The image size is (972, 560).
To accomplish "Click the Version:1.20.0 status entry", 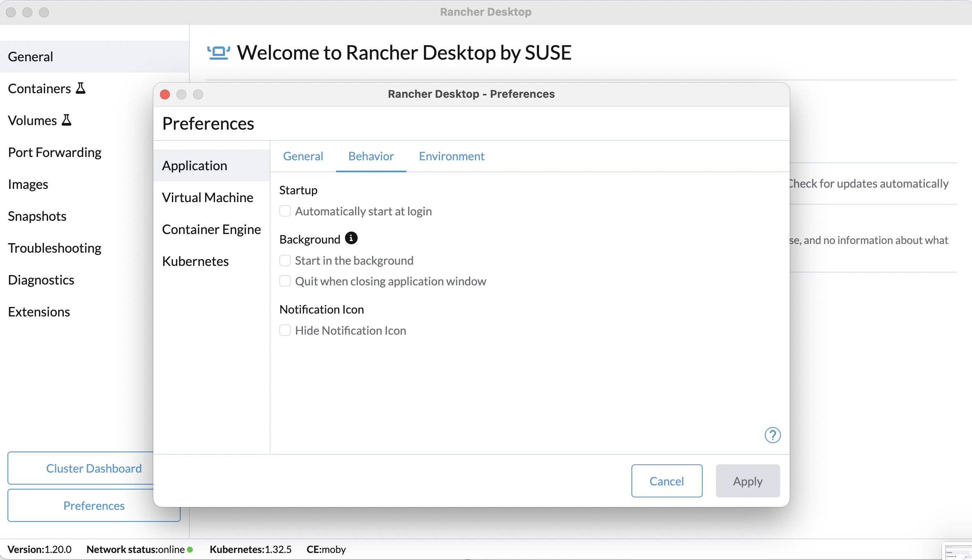I will [x=39, y=550].
